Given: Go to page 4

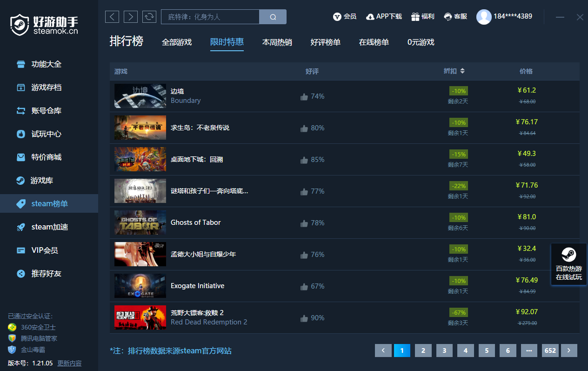Looking at the screenshot, I should [x=466, y=351].
